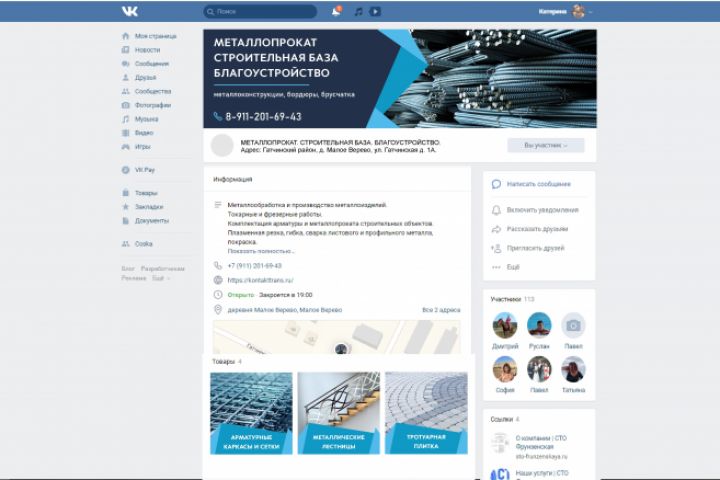720x480 pixels.
Task: Expand description with Показать полностью
Action: (x=260, y=251)
